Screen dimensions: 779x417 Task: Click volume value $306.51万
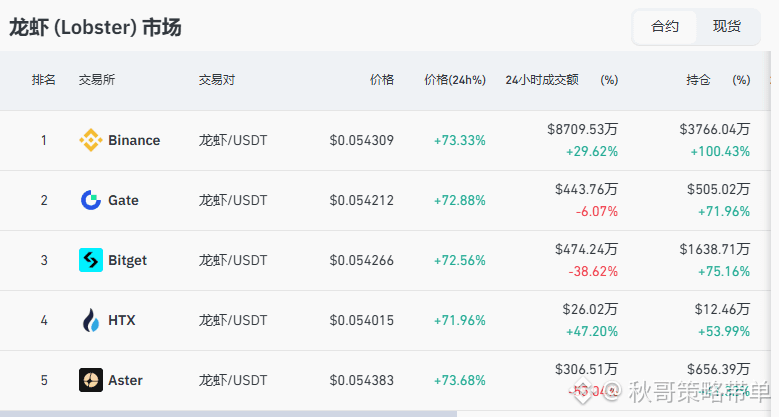point(586,369)
